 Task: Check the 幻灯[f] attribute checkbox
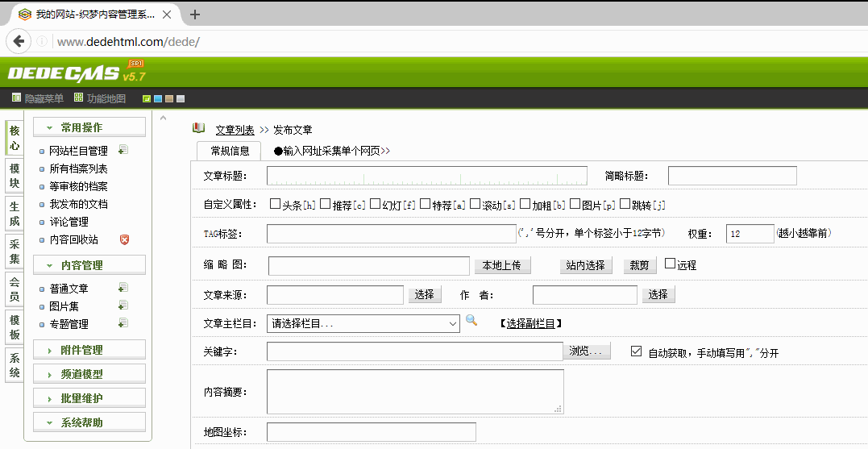point(375,204)
